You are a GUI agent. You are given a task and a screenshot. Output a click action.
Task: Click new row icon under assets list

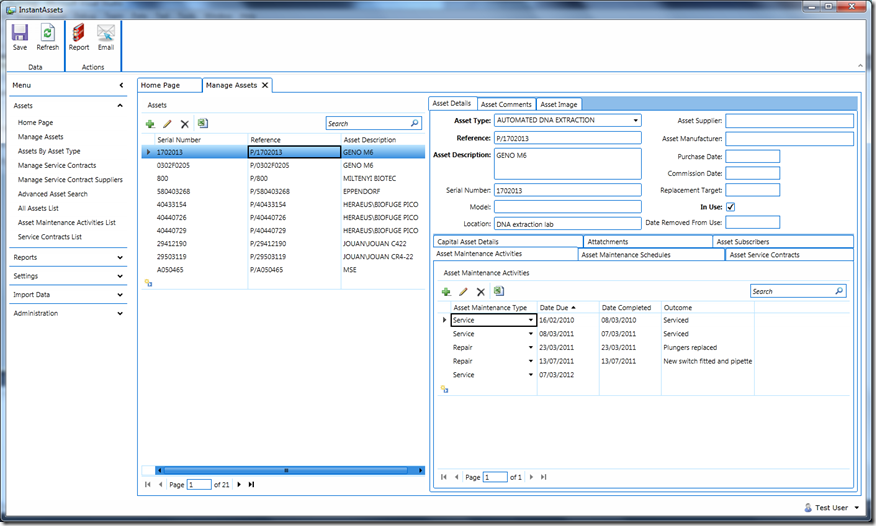148,283
